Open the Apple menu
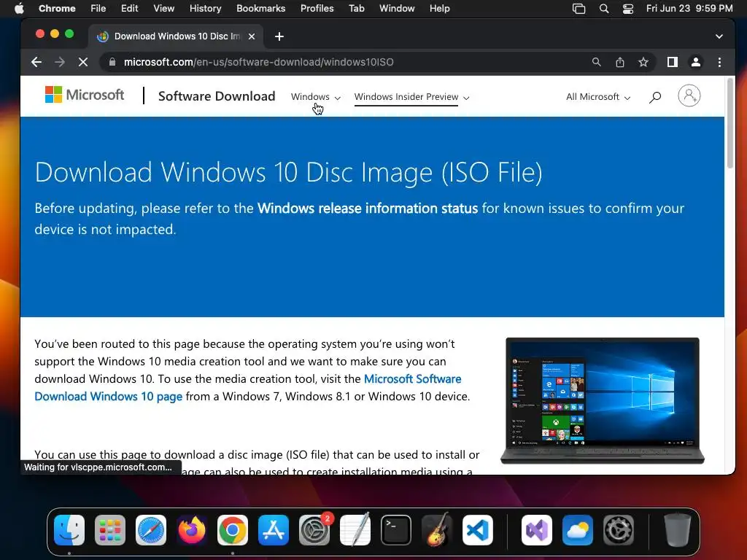The width and height of the screenshot is (747, 560). tap(18, 8)
